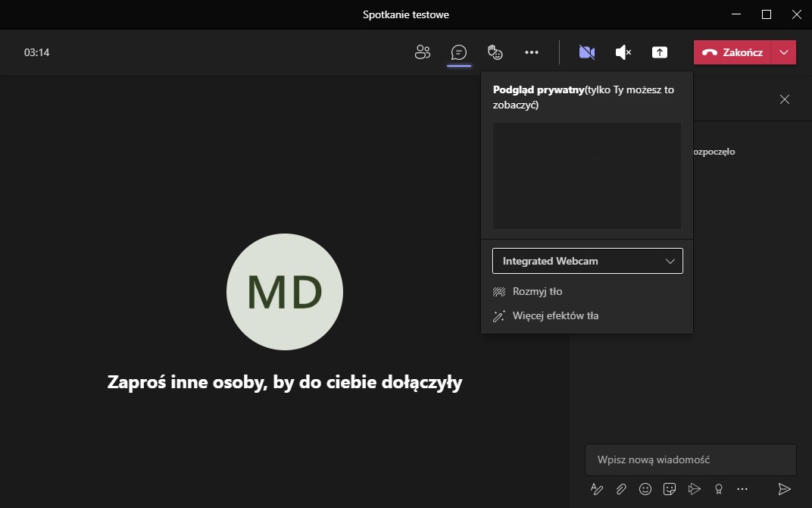This screenshot has width=812, height=508.
Task: Open the sticker picker in chat
Action: point(670,489)
